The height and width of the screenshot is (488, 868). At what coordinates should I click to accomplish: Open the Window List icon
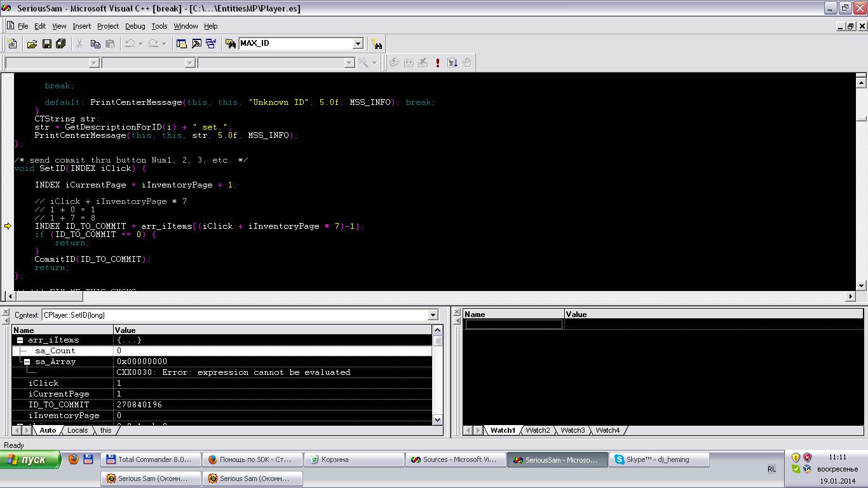211,43
